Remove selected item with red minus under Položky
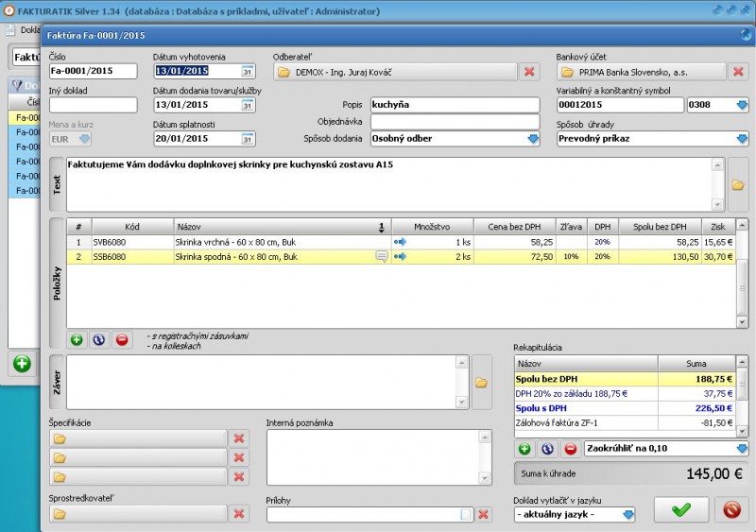This screenshot has width=756, height=532. coord(122,339)
